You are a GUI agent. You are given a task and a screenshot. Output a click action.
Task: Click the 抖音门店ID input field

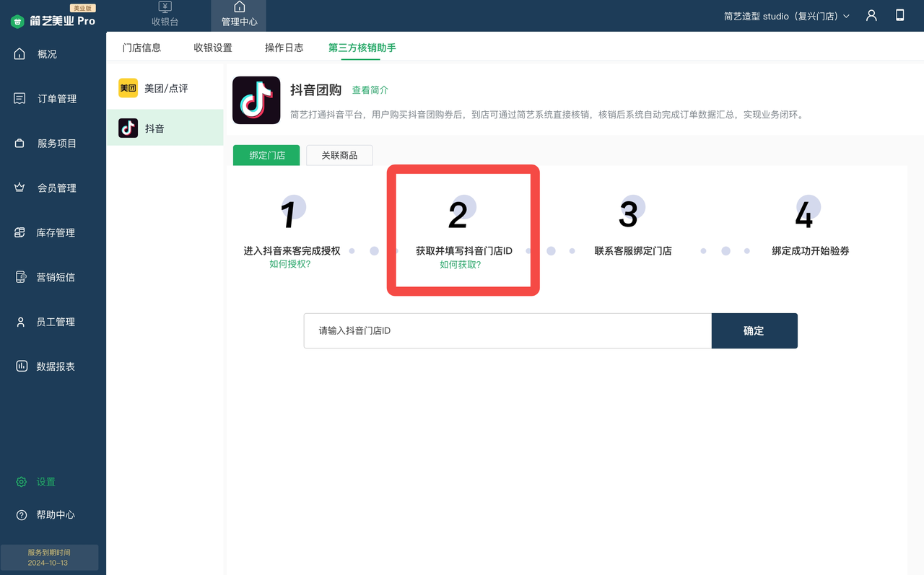point(507,330)
